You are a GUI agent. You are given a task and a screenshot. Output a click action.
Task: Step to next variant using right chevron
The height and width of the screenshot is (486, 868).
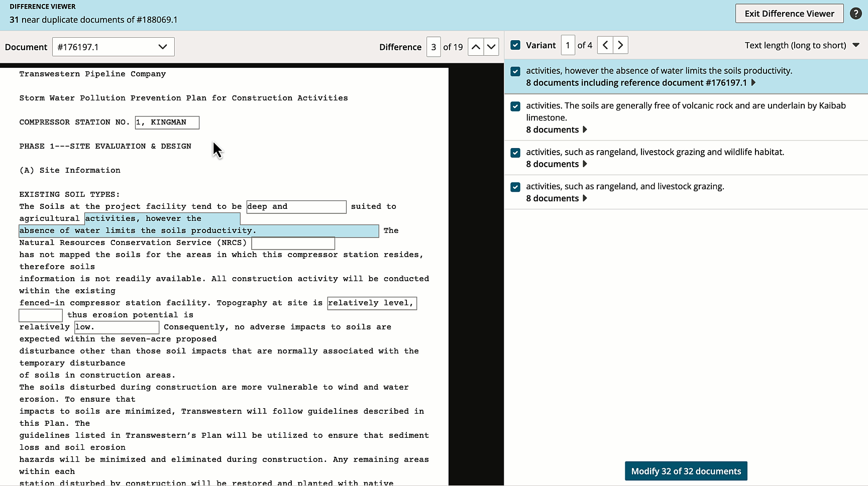(620, 45)
